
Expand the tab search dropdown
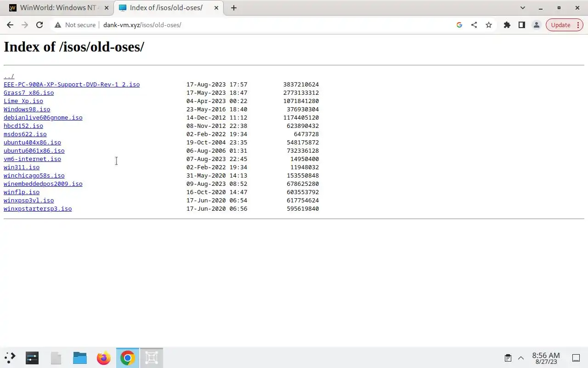click(522, 8)
